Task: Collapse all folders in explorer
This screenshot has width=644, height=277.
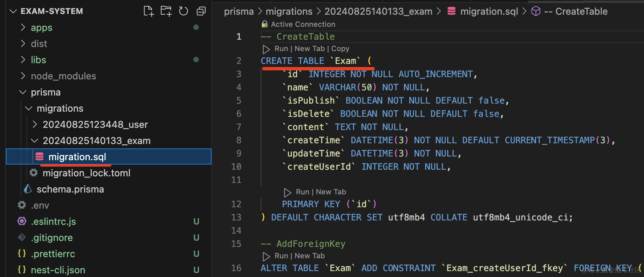Action: tap(201, 11)
